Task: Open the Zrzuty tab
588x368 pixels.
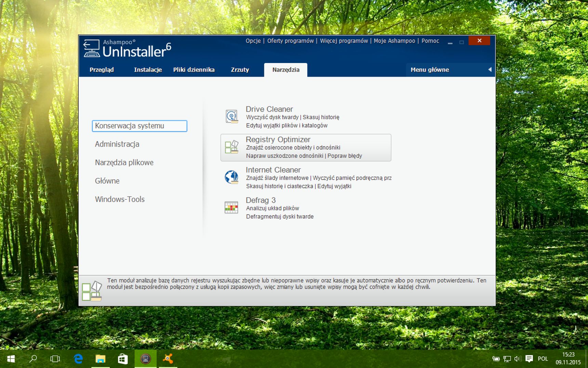Action: point(240,70)
